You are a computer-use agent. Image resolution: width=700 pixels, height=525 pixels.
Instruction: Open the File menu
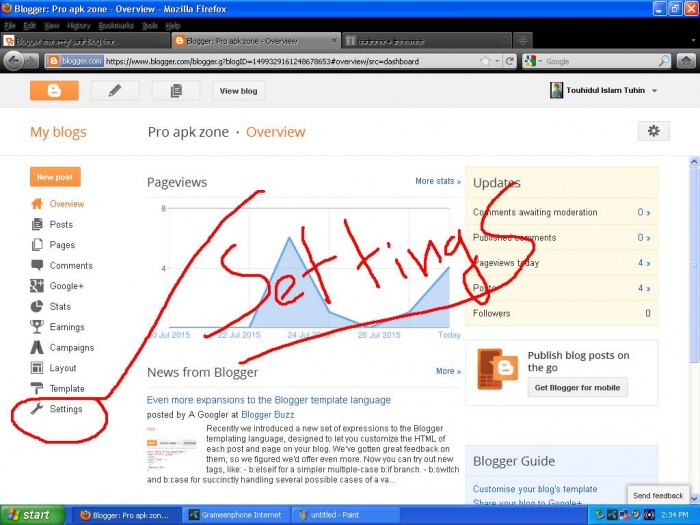point(10,25)
